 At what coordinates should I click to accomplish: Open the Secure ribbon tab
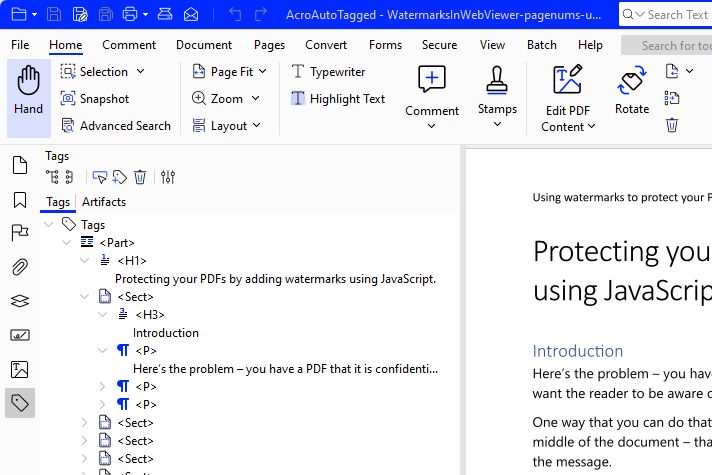440,45
